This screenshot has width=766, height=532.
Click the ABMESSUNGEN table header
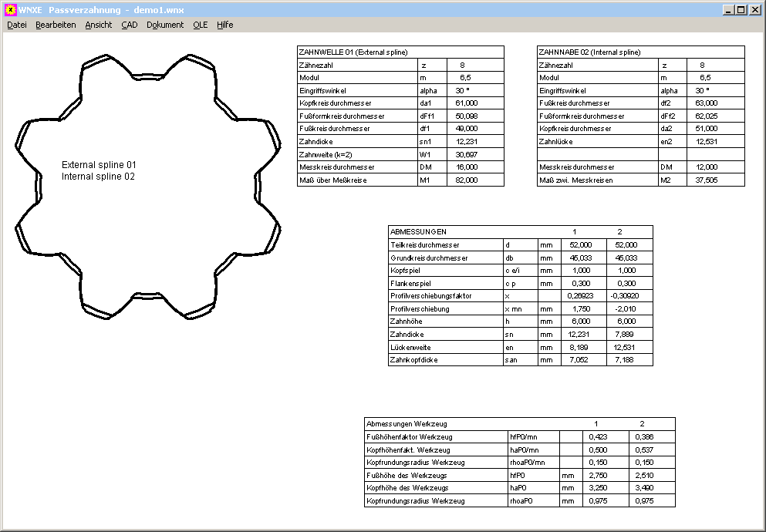click(x=419, y=231)
